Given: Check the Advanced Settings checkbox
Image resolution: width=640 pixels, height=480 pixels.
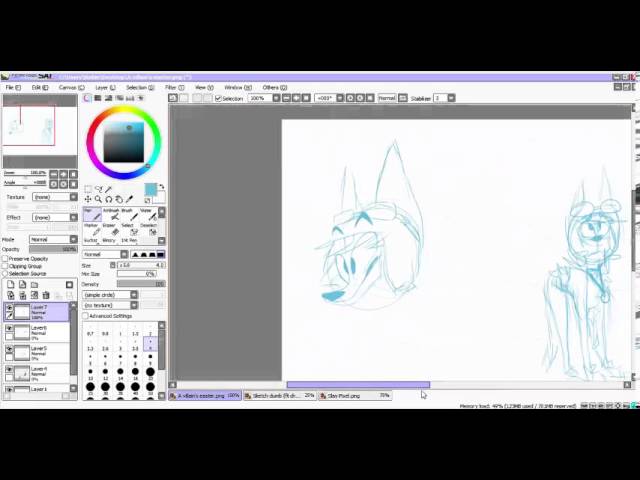Looking at the screenshot, I should (85, 316).
